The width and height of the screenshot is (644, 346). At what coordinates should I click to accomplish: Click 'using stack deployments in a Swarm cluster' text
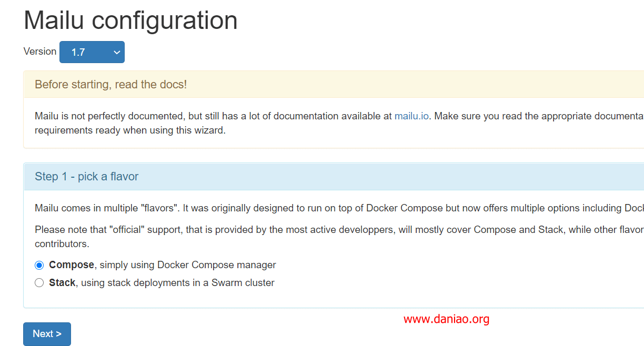[x=178, y=283]
